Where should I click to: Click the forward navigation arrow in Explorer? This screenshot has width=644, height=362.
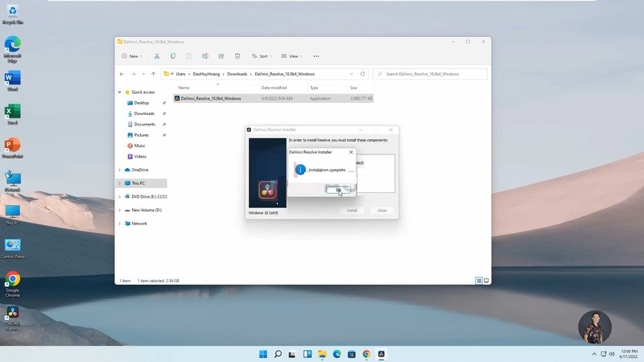[x=133, y=74]
